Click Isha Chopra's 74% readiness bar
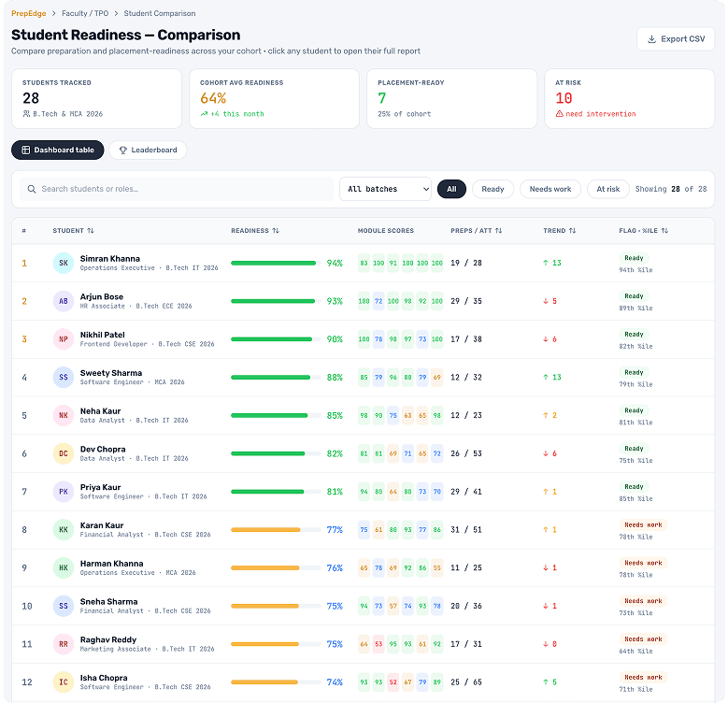This screenshot has height=703, width=728. click(276, 682)
